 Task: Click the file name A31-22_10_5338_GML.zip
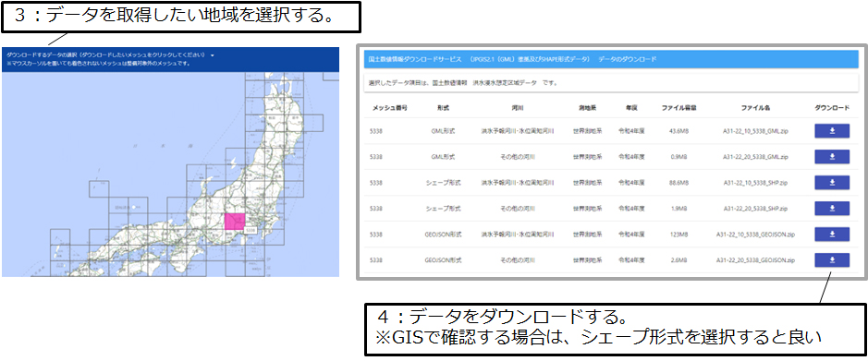755,131
